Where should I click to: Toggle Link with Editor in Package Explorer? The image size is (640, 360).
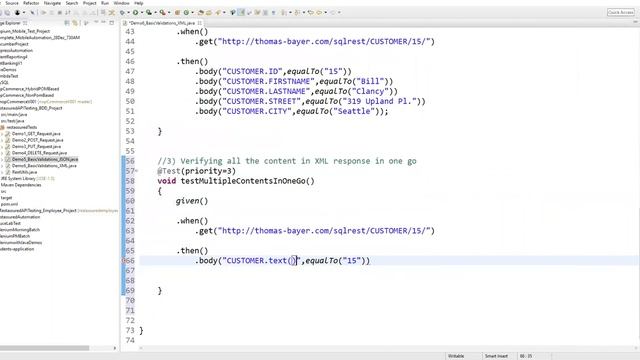click(75, 23)
